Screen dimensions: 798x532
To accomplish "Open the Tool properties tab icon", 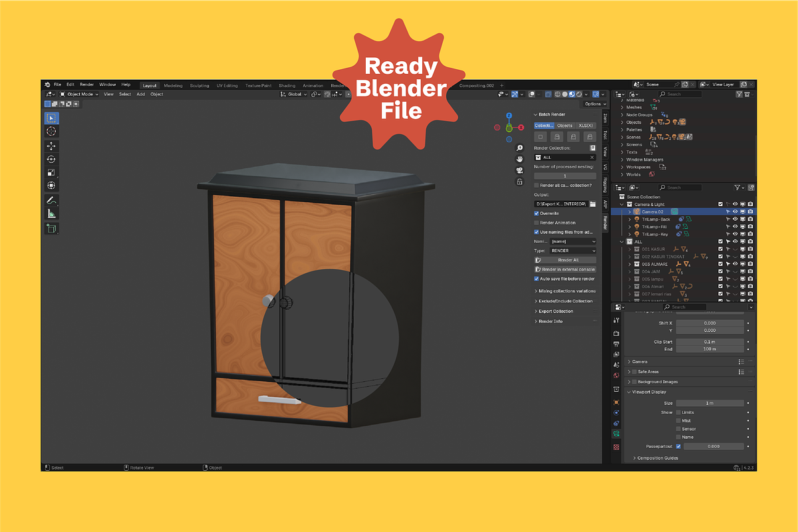I will coord(616,321).
